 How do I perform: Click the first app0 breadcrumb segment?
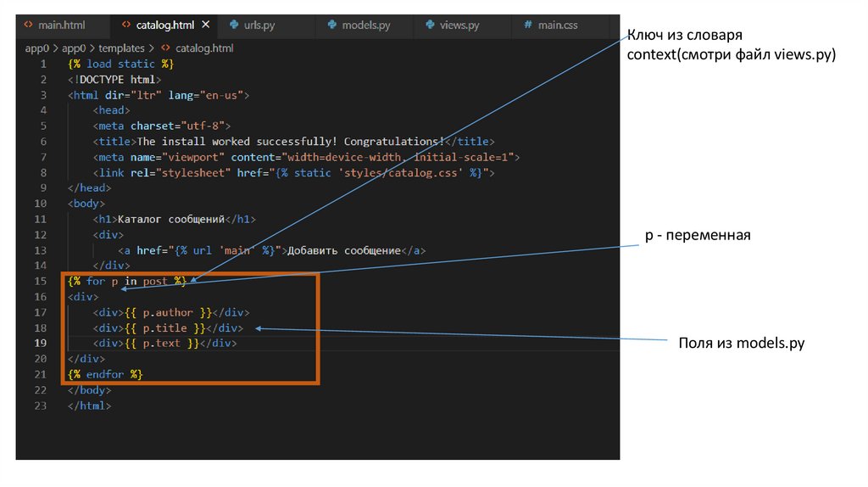pos(37,48)
